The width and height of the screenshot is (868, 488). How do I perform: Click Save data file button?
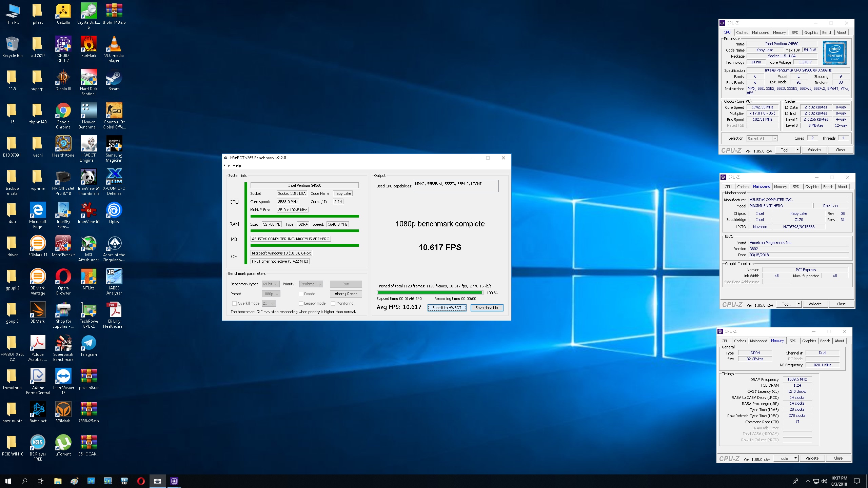tap(487, 308)
